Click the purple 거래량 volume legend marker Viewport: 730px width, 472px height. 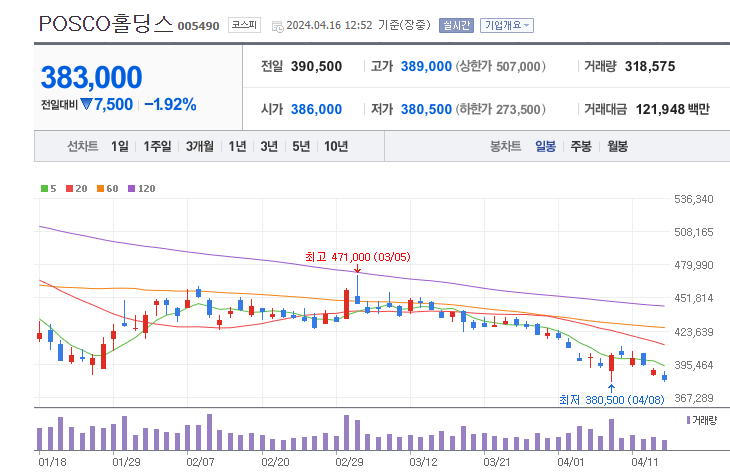(689, 420)
